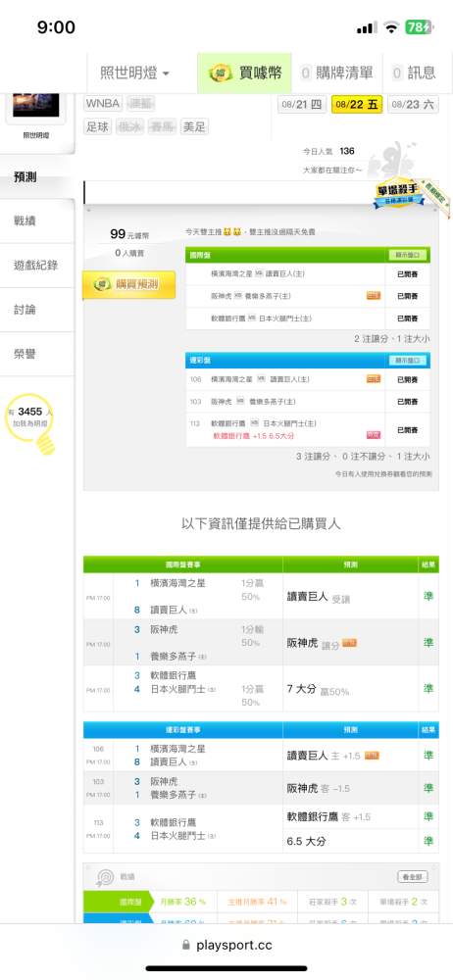Click the 看全部 button in 戰績
This screenshot has width=453, height=980.
click(413, 877)
